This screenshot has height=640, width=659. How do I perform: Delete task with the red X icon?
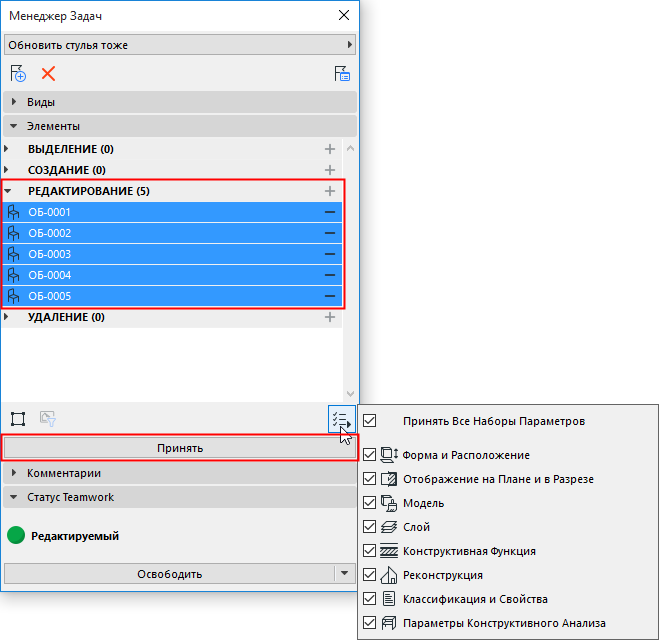coord(48,74)
